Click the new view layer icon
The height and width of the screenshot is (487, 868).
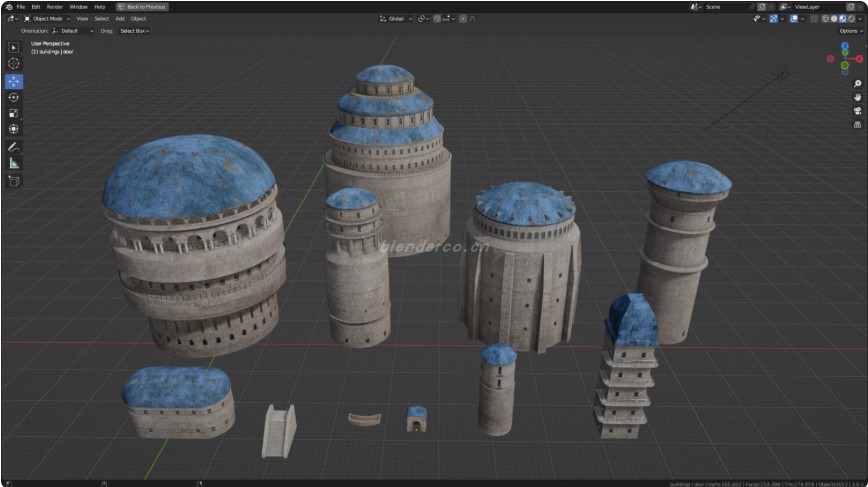tap(851, 7)
